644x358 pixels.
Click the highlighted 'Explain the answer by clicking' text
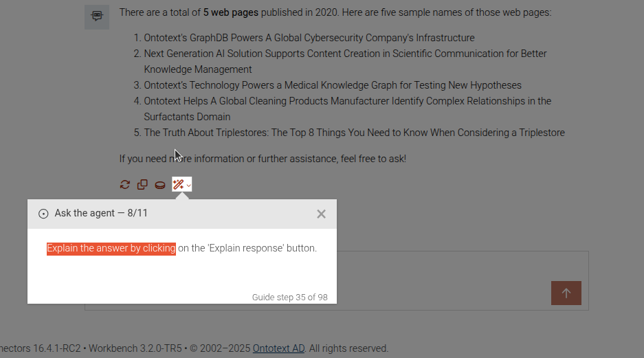pyautogui.click(x=111, y=248)
